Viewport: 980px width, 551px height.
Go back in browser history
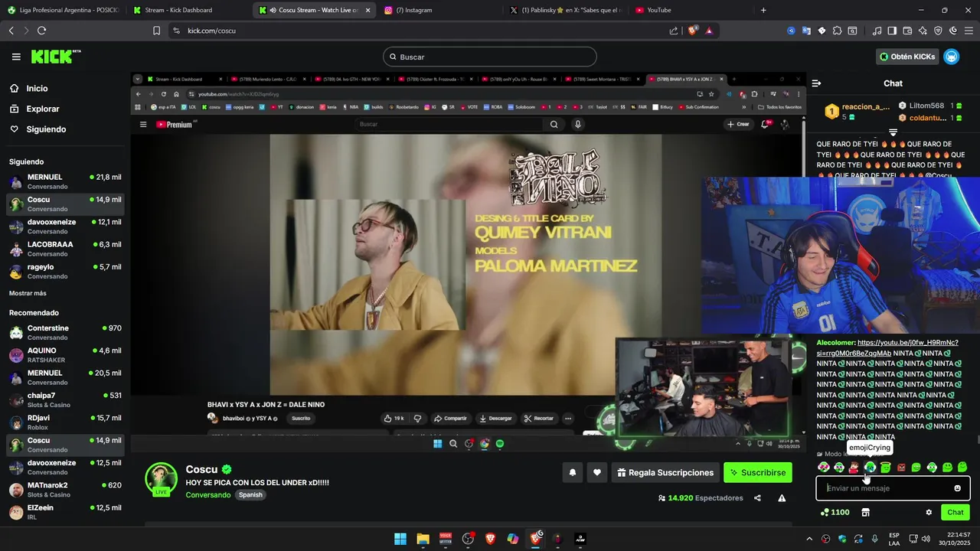coord(11,31)
